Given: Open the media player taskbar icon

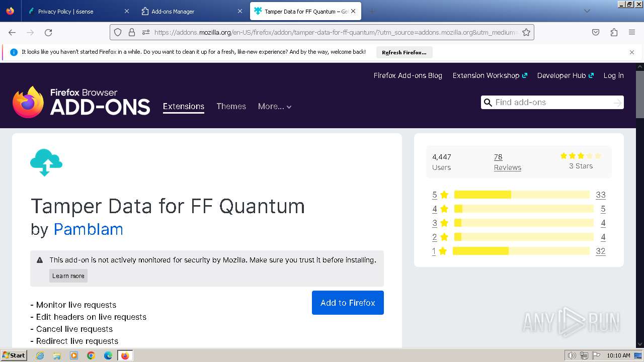Looking at the screenshot, I should point(74,355).
